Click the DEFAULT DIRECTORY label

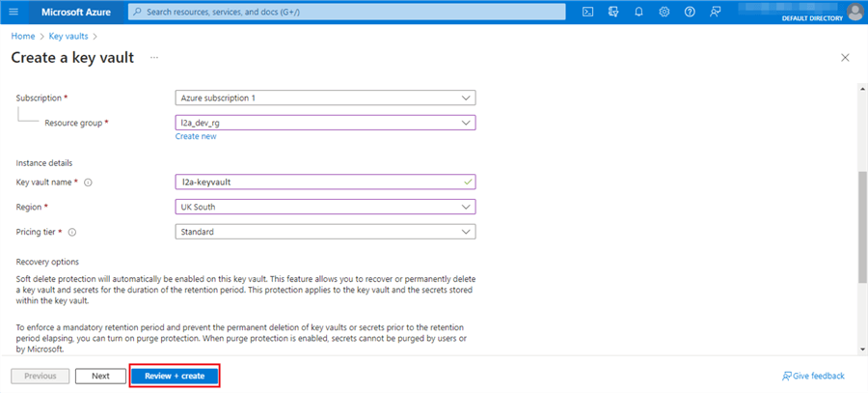coord(812,18)
